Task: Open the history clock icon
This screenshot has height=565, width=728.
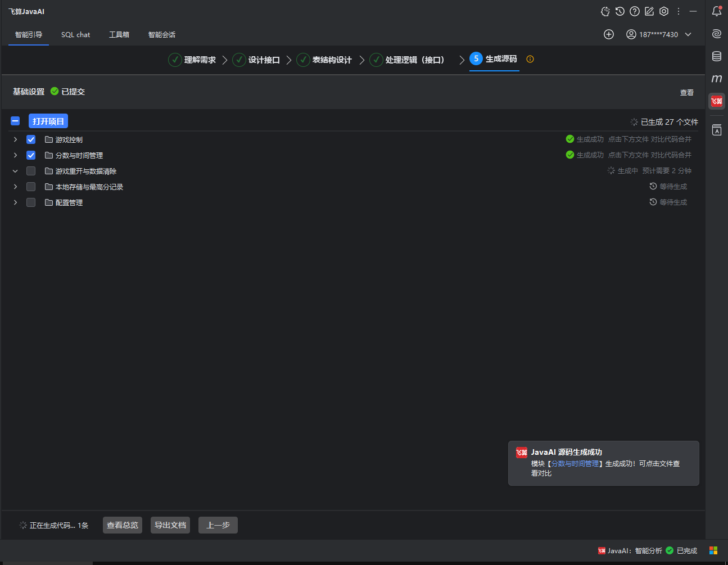Action: (620, 11)
